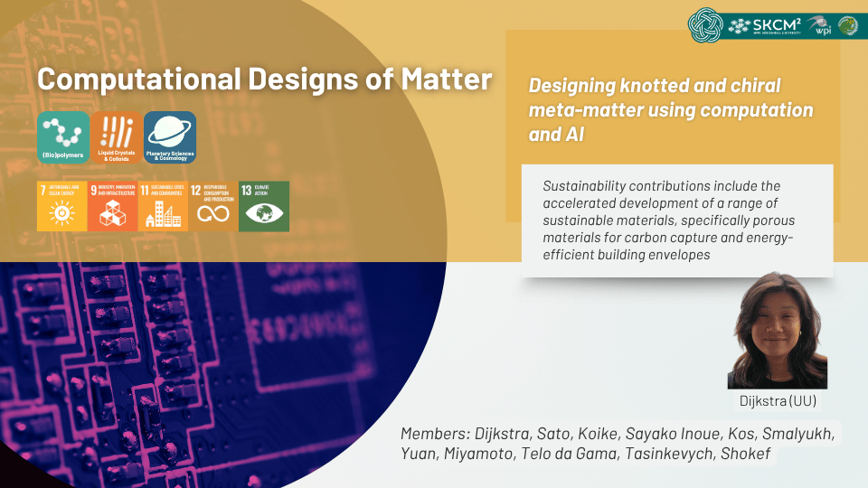The image size is (868, 488).
Task: Select SDG 9 Industry, Innovation and Infrastructure tile
Action: tap(112, 206)
